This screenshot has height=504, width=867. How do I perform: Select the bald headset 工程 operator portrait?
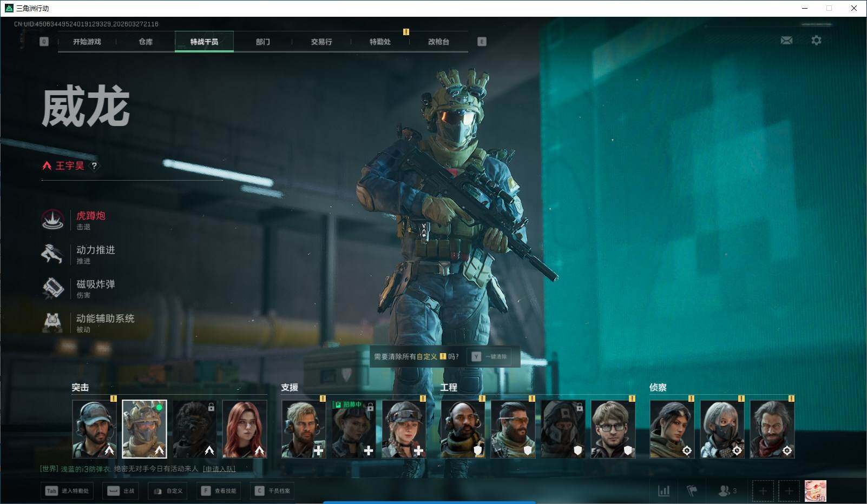463,429
